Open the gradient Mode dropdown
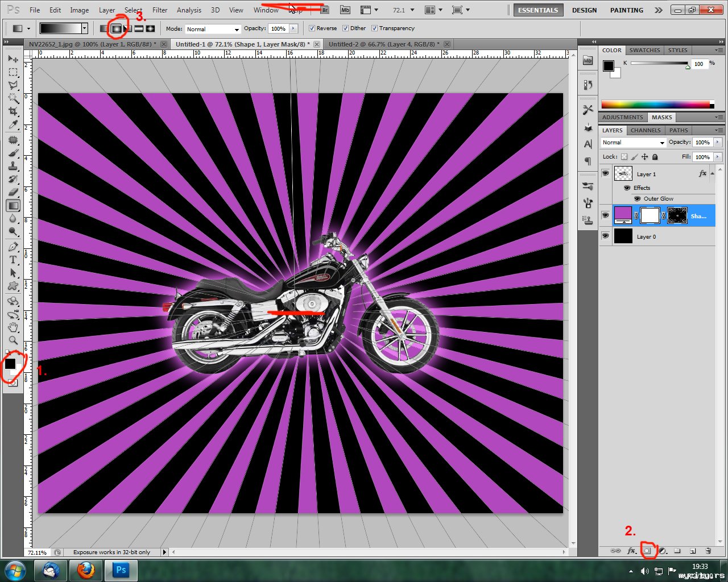The height and width of the screenshot is (582, 728). tap(213, 29)
